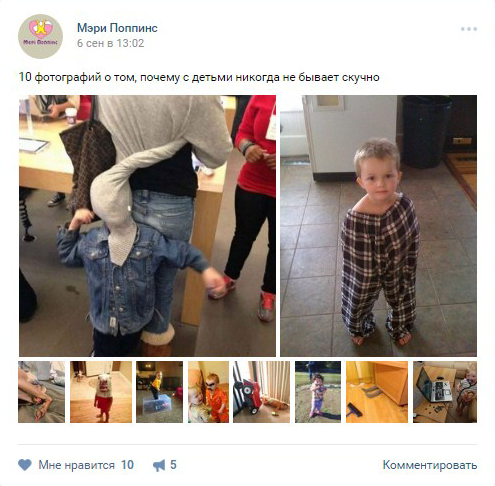Click the post caption text about 10 фотографий
The height and width of the screenshot is (486, 495).
[x=199, y=77]
